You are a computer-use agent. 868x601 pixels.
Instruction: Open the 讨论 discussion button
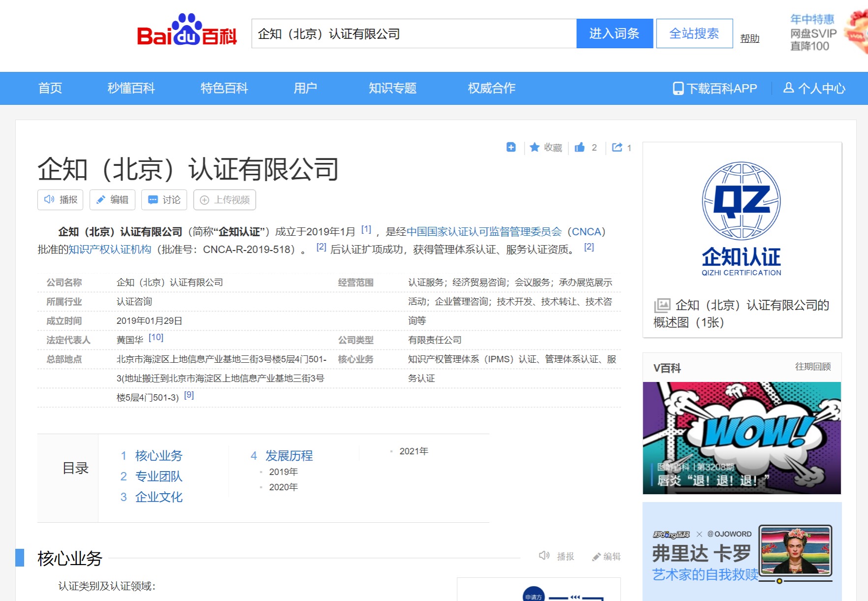point(164,200)
